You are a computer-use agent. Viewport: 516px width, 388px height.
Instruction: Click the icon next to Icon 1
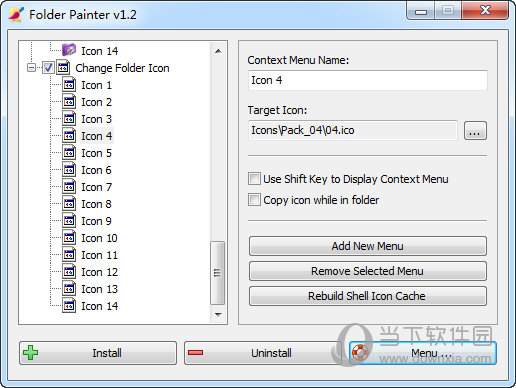[69, 85]
